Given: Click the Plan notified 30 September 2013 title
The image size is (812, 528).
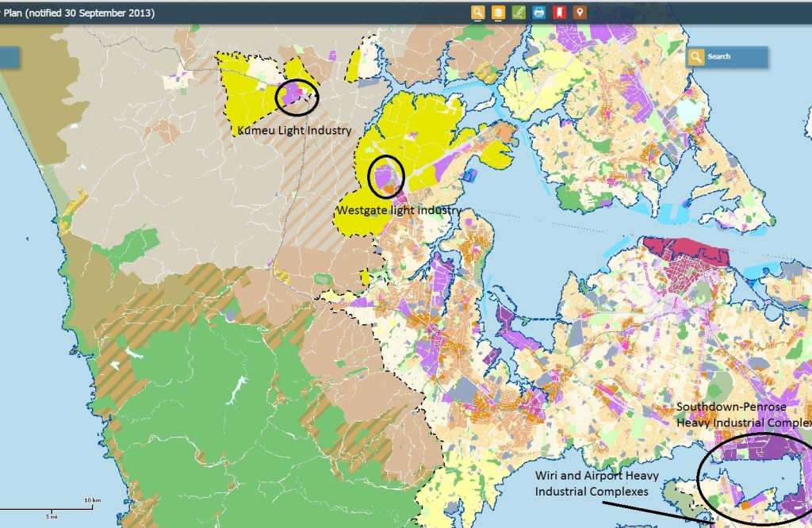Looking at the screenshot, I should (x=78, y=13).
